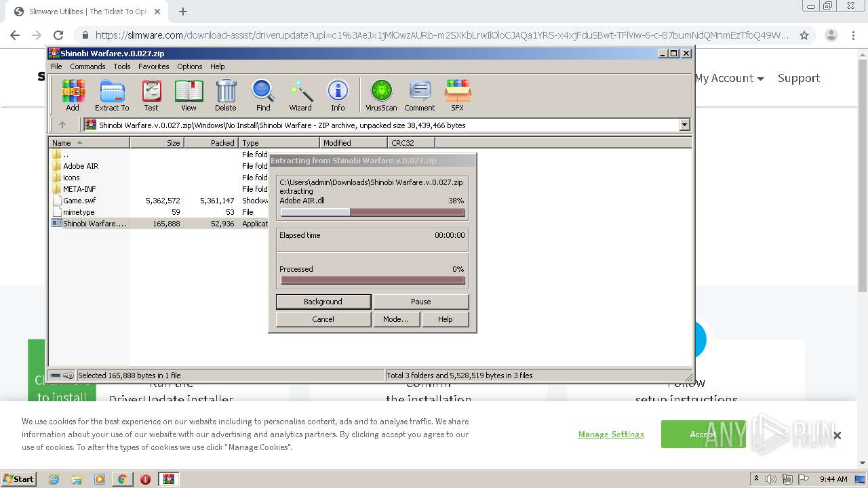Sort by Modified column header
Viewport: 868px width, 488px height.
pyautogui.click(x=353, y=142)
